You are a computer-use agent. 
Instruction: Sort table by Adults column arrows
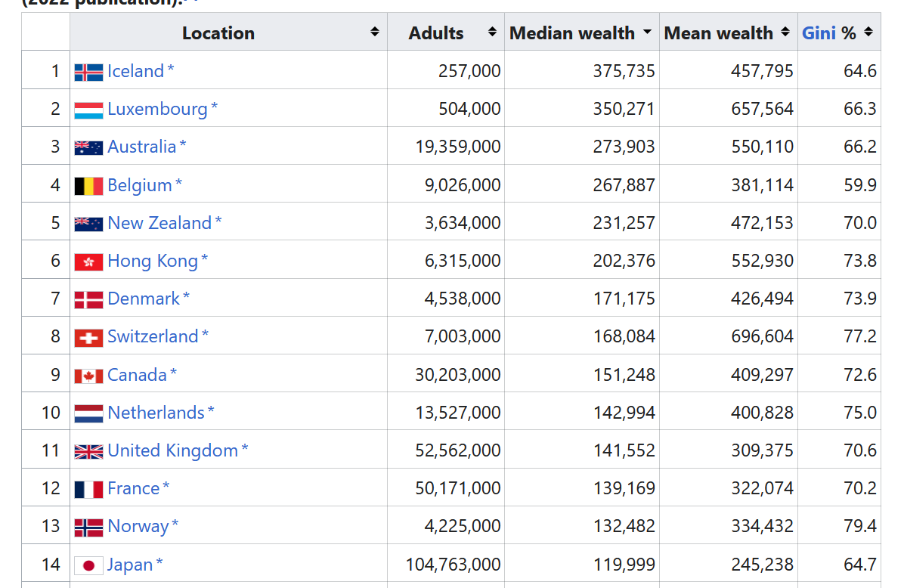point(492,32)
